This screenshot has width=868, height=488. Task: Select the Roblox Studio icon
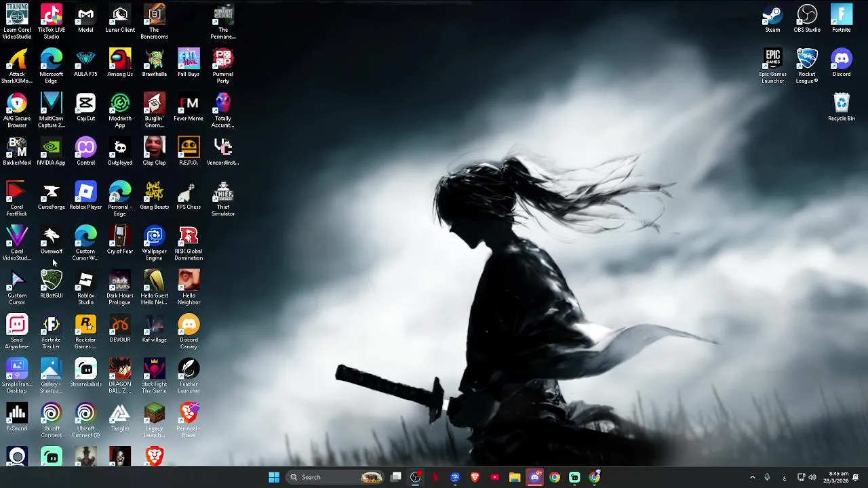coord(85,287)
